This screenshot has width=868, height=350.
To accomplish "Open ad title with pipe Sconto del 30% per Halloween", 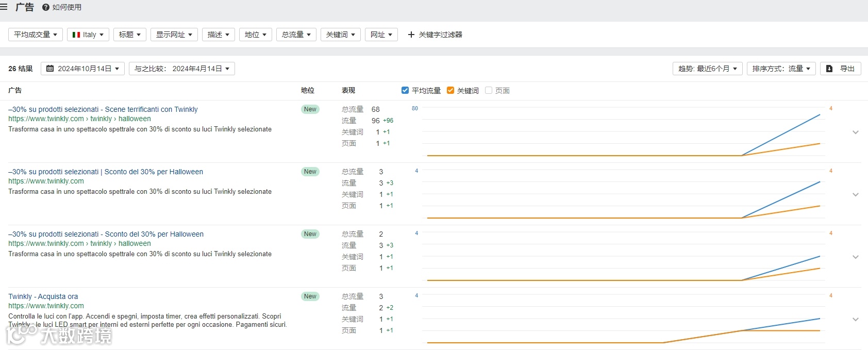I will (106, 172).
